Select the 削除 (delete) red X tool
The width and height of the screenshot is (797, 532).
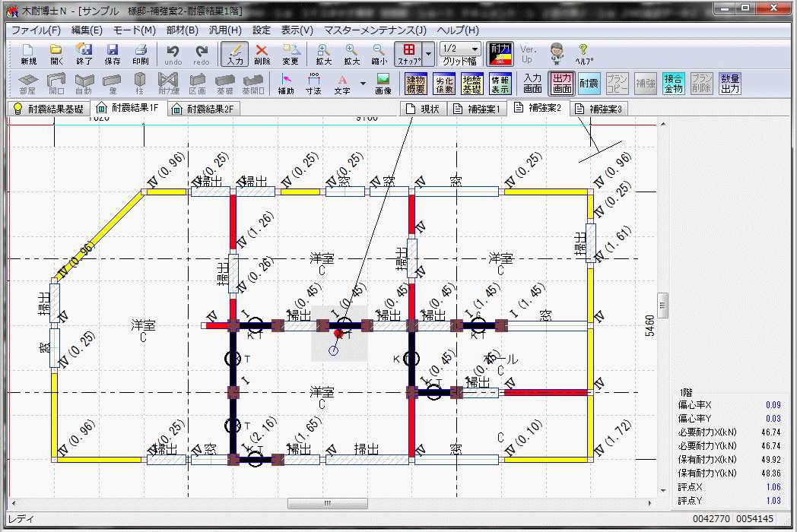[262, 54]
